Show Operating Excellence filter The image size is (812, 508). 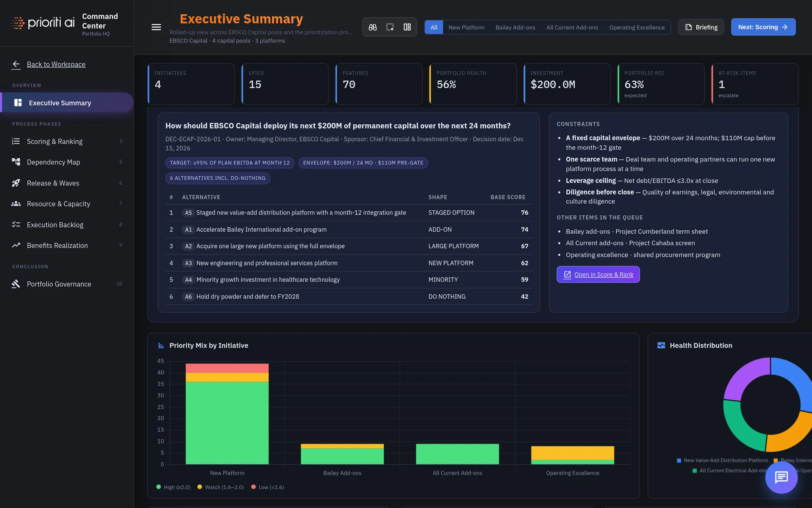click(x=637, y=27)
